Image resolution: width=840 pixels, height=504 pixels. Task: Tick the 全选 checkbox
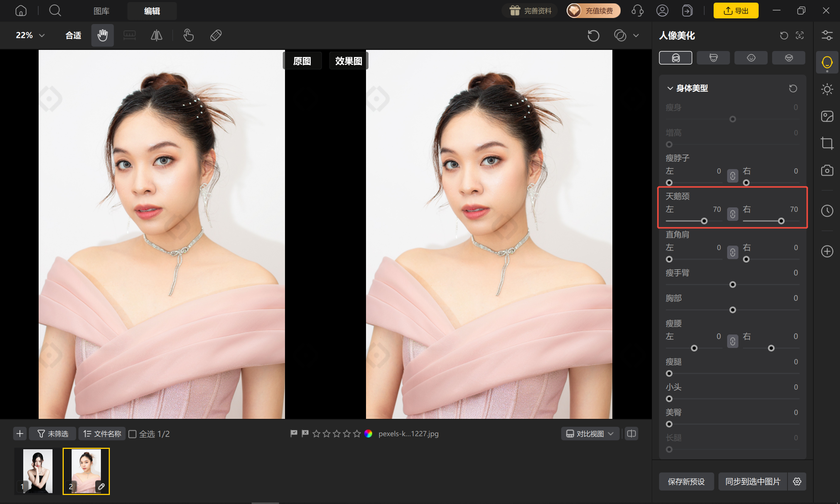pos(132,434)
